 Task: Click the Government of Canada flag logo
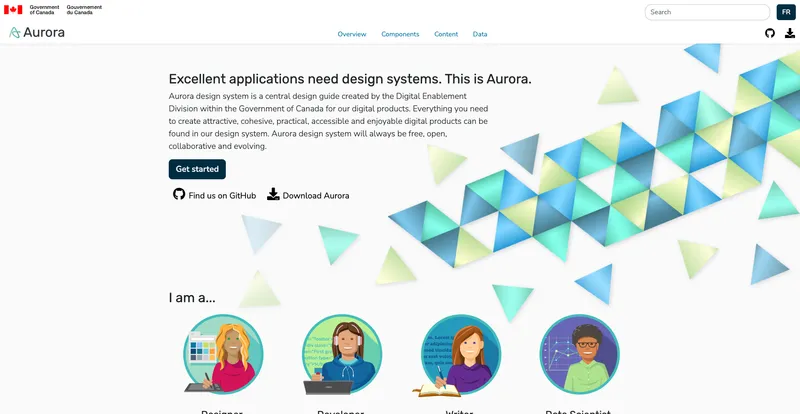(13, 10)
